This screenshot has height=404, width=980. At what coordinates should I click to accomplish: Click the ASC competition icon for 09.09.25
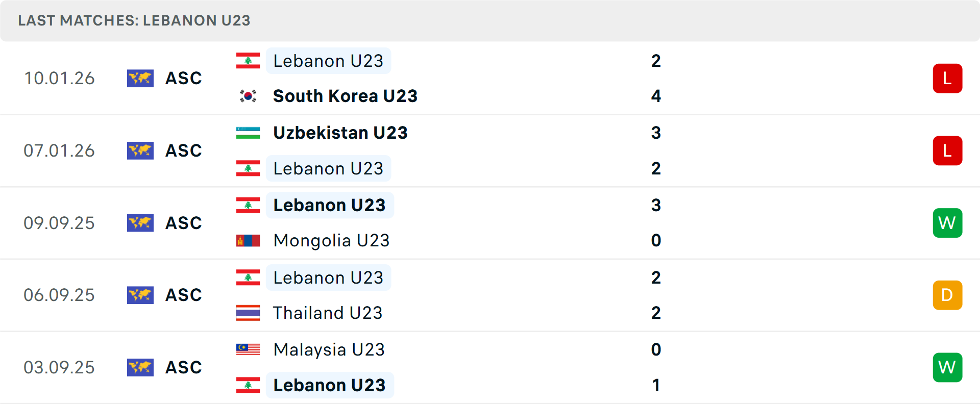tap(140, 223)
